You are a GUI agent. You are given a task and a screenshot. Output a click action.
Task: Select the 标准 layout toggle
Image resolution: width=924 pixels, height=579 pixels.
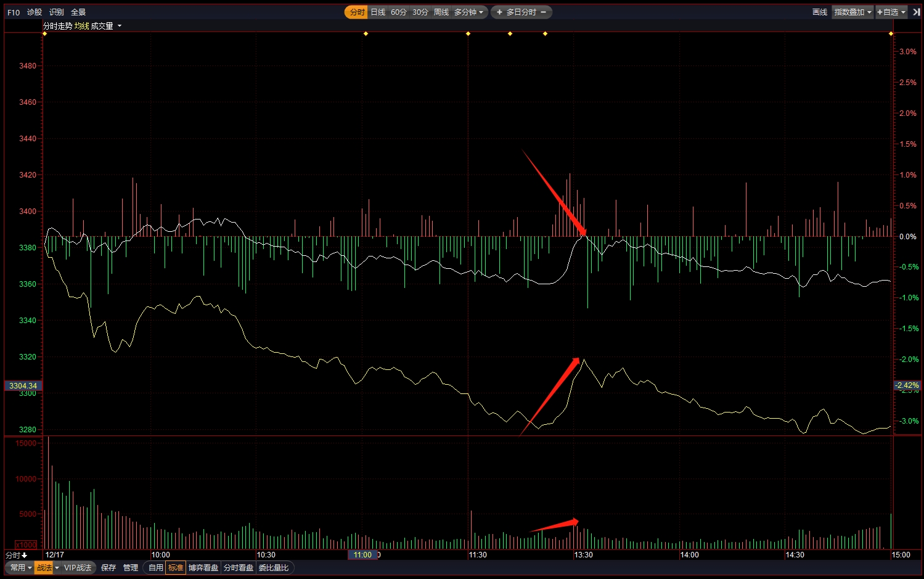(x=176, y=568)
